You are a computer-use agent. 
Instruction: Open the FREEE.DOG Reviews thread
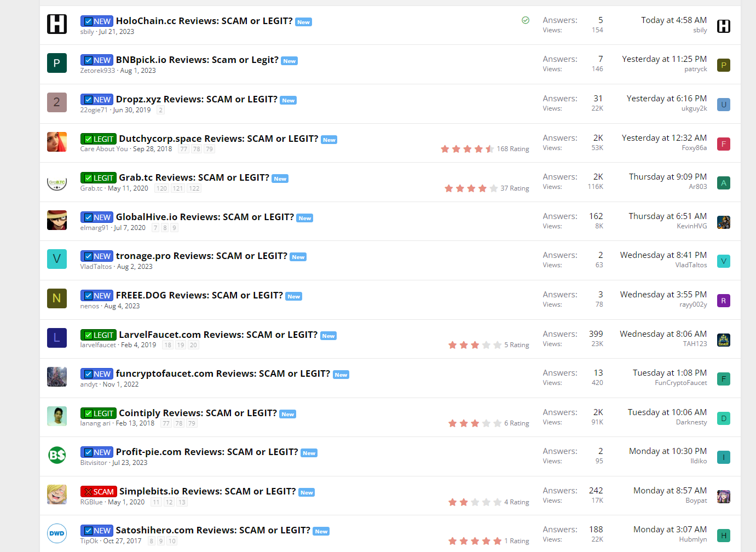point(199,295)
